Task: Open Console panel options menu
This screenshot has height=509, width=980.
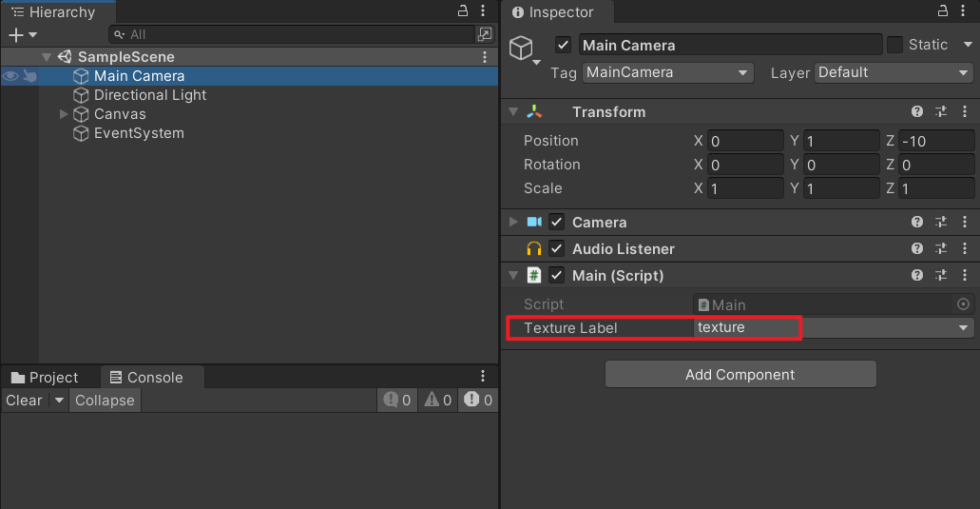Action: 483,376
